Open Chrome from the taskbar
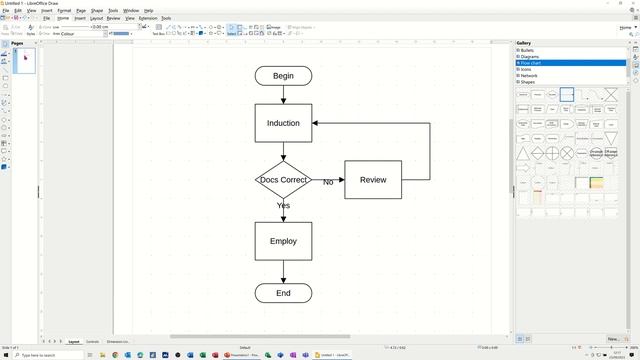 [x=115, y=355]
